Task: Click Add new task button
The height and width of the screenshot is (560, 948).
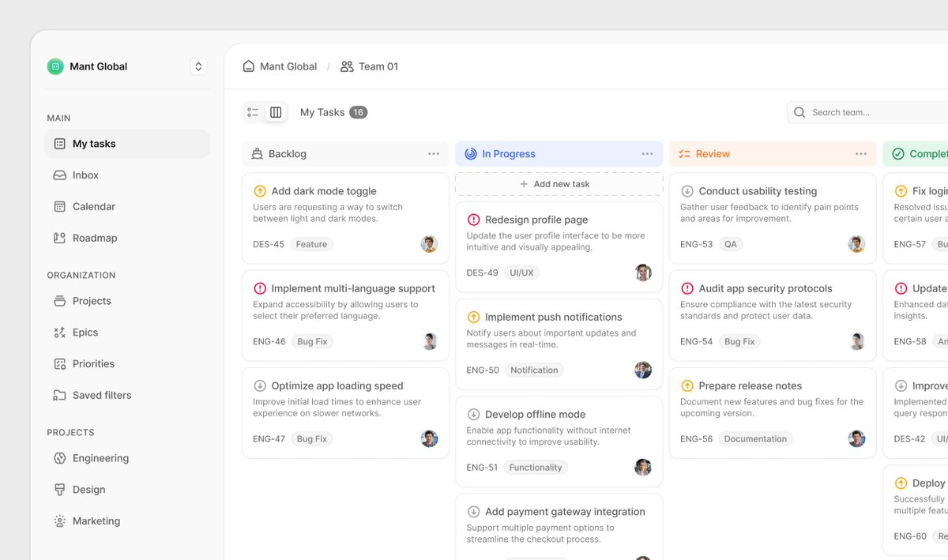Action: point(559,184)
